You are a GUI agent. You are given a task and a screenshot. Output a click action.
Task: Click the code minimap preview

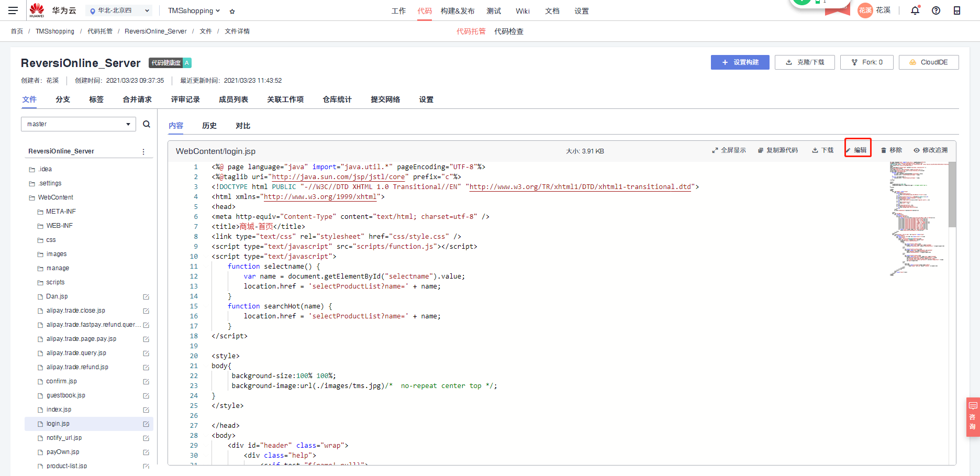919,219
